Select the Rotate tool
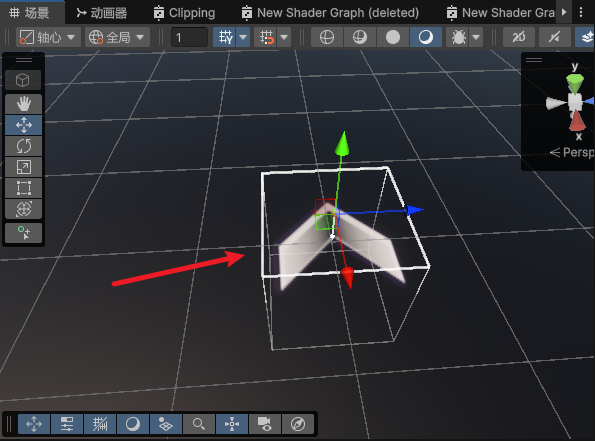The image size is (595, 441). [23, 146]
